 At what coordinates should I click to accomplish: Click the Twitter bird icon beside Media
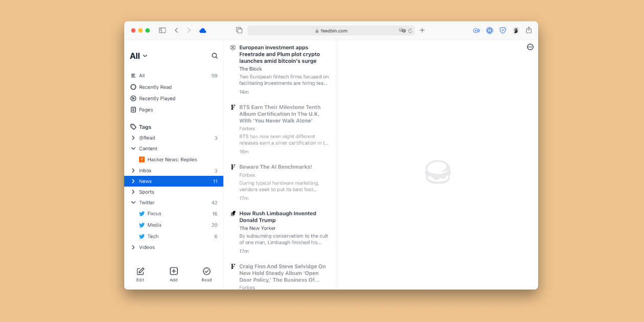pyautogui.click(x=142, y=225)
